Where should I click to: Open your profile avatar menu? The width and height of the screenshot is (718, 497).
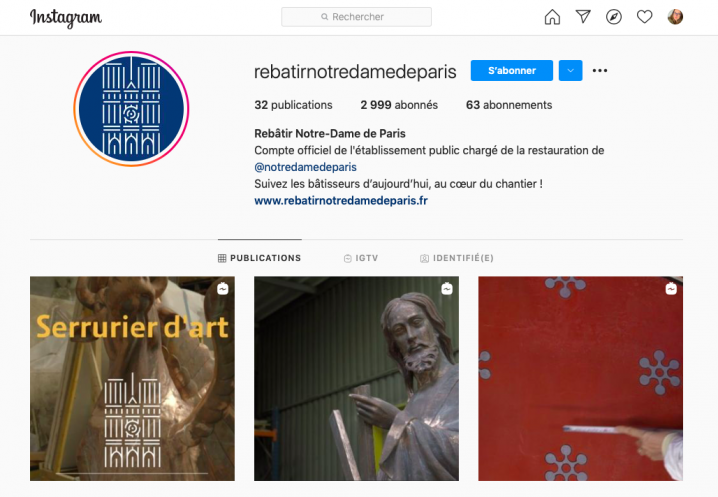pos(675,17)
